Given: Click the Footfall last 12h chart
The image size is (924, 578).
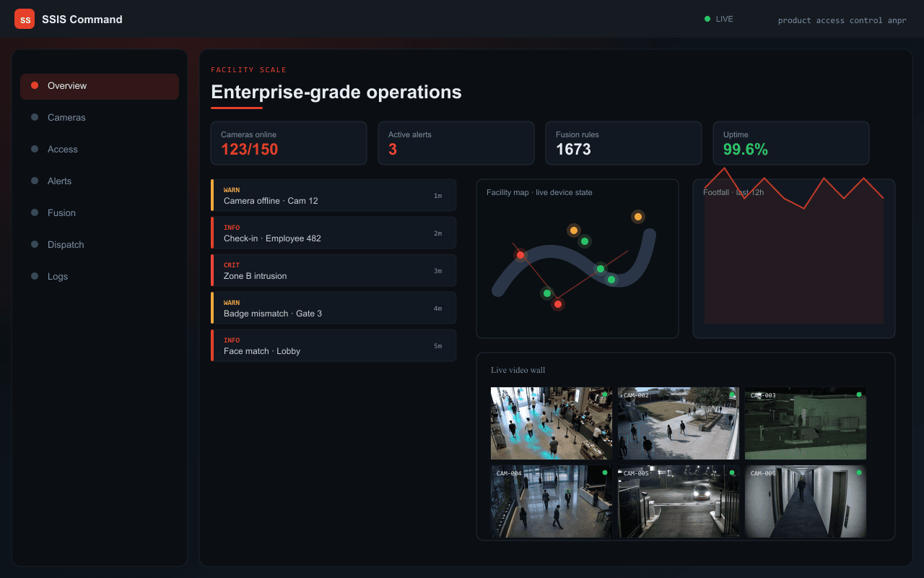Looking at the screenshot, I should tap(794, 259).
